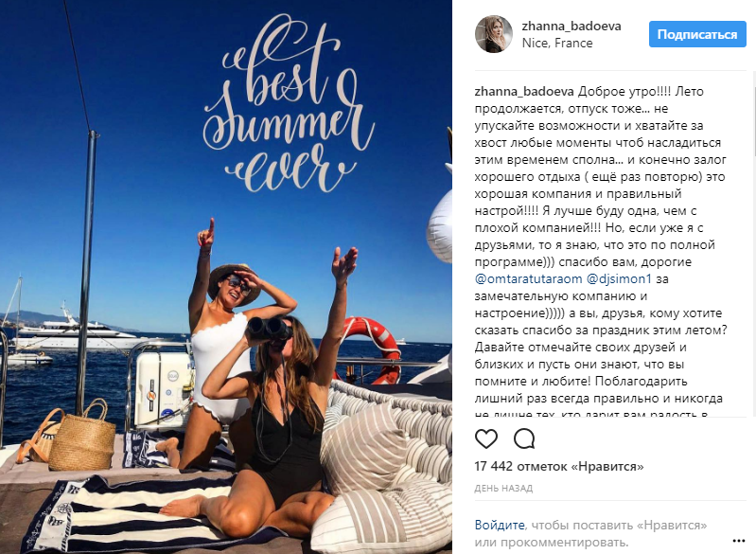Open @omtaratutaraom mention

tap(528, 279)
